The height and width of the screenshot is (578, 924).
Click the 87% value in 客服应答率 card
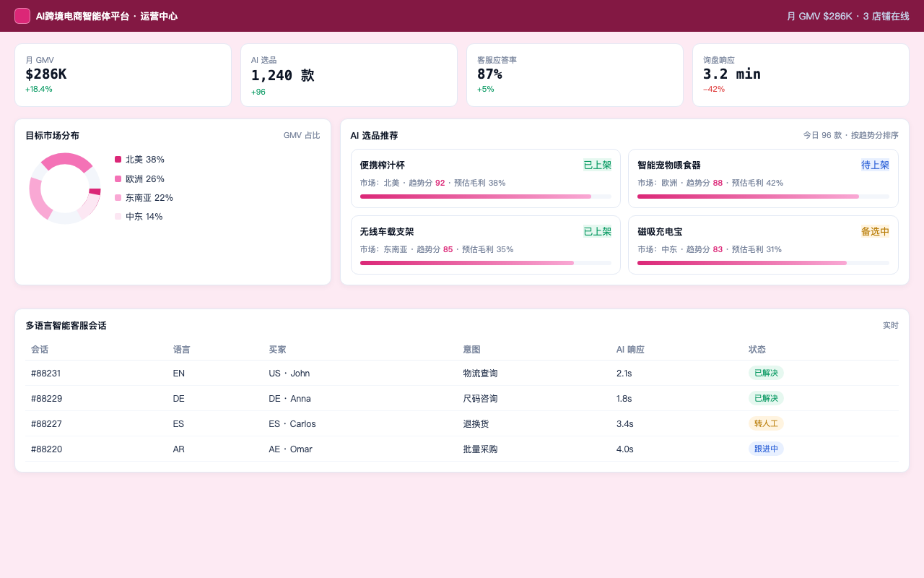[489, 74]
